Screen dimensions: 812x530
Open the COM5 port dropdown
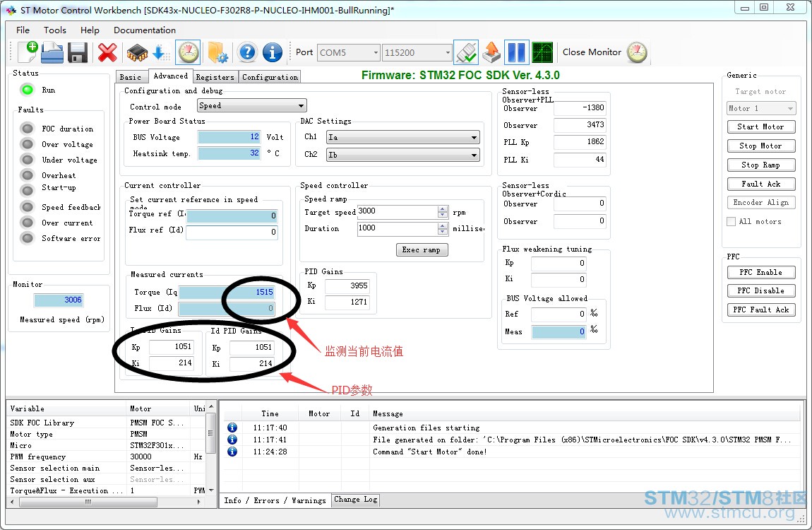point(348,52)
